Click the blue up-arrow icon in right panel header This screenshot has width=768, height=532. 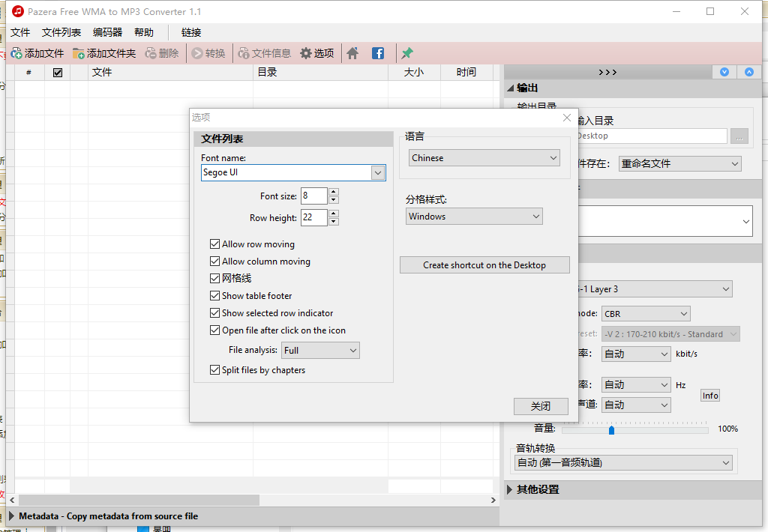click(x=748, y=72)
